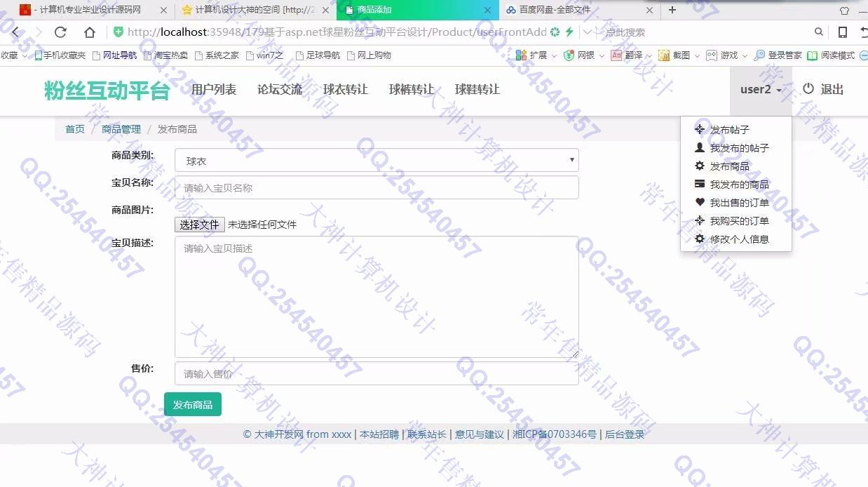Open the 联系站长 footer link
Screen dimensions: 868x487
click(427, 434)
